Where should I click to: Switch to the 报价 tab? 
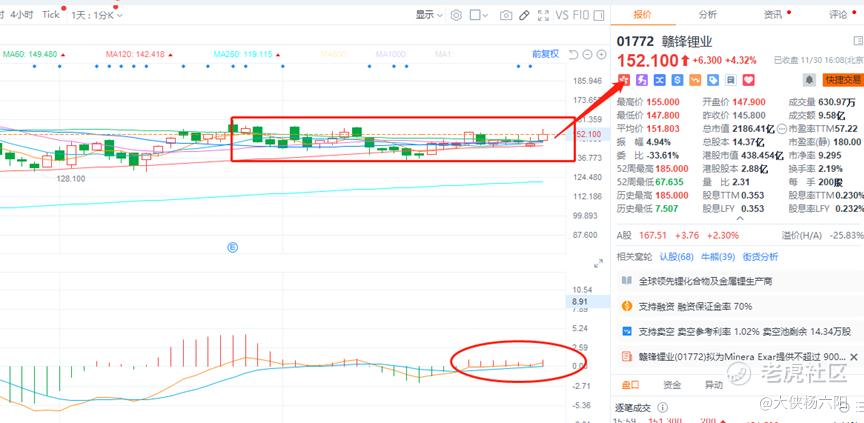pyautogui.click(x=642, y=15)
